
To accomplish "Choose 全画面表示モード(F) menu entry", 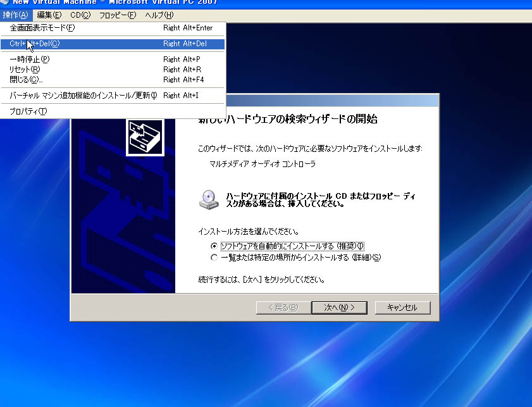I will tap(113, 28).
